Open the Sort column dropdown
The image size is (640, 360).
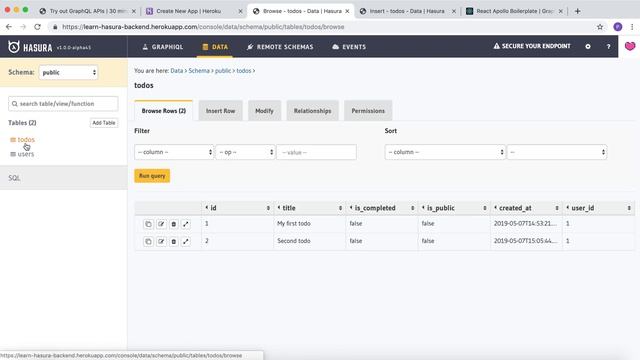tap(445, 152)
